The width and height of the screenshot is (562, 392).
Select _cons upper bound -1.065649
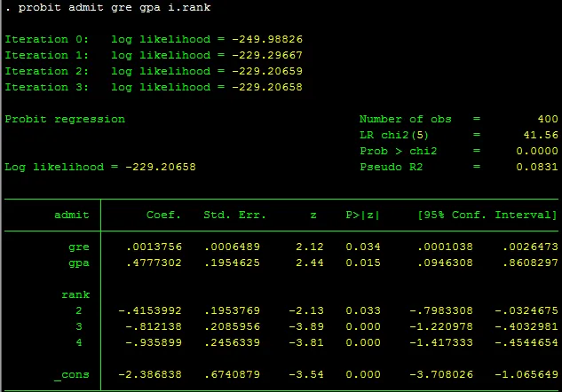526,374
